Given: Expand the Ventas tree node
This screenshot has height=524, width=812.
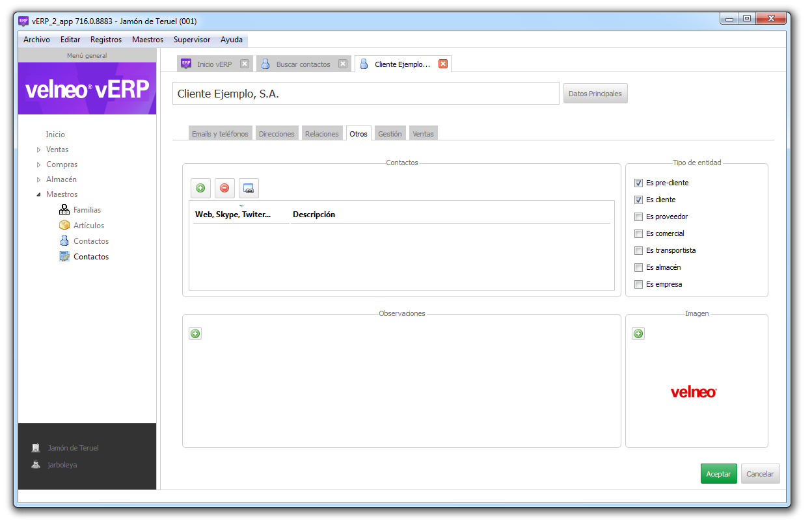Looking at the screenshot, I should pos(38,150).
